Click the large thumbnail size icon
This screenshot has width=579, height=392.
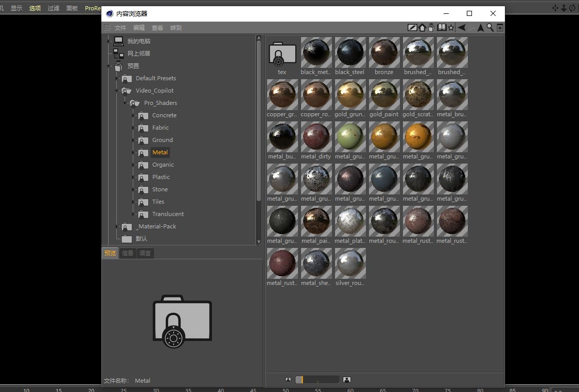click(x=347, y=380)
